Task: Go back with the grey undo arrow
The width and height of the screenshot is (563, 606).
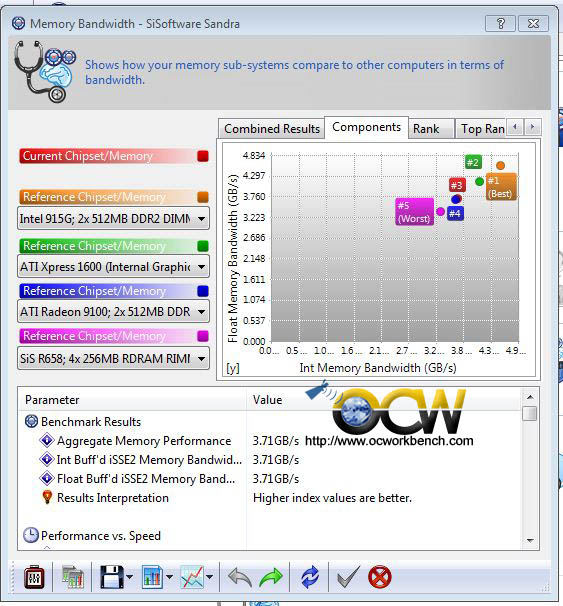Action: pos(240,578)
